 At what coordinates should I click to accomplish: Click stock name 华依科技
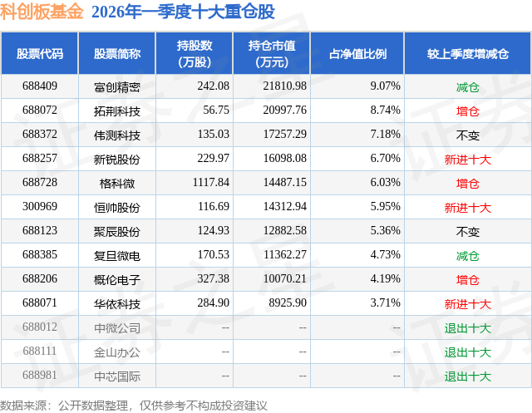pyautogui.click(x=117, y=304)
